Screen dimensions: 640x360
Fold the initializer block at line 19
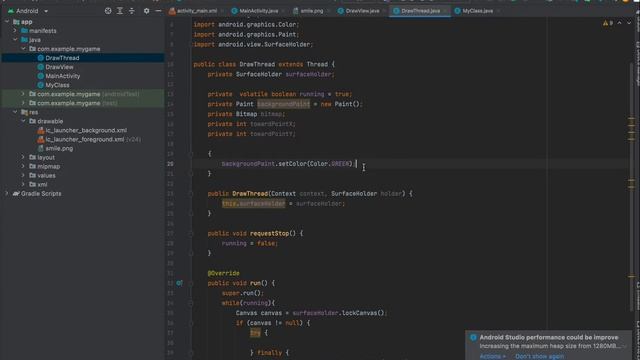[191, 154]
